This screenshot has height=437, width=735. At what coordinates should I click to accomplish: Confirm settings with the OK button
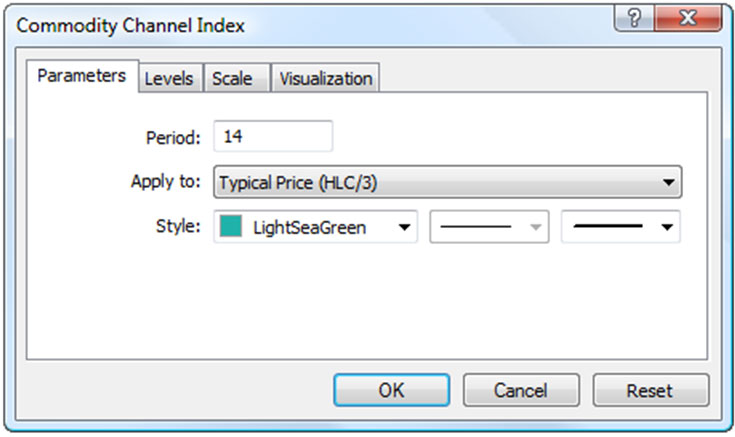coord(392,390)
